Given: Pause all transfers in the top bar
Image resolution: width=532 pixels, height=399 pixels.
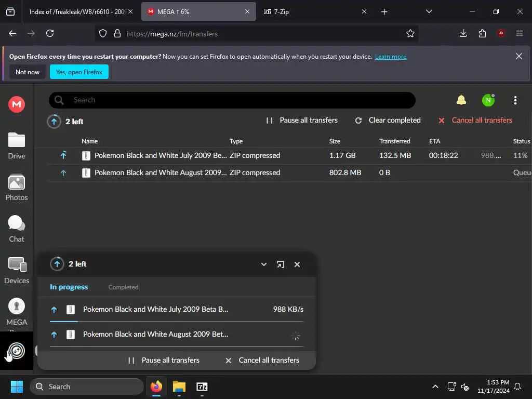Looking at the screenshot, I should point(302,121).
